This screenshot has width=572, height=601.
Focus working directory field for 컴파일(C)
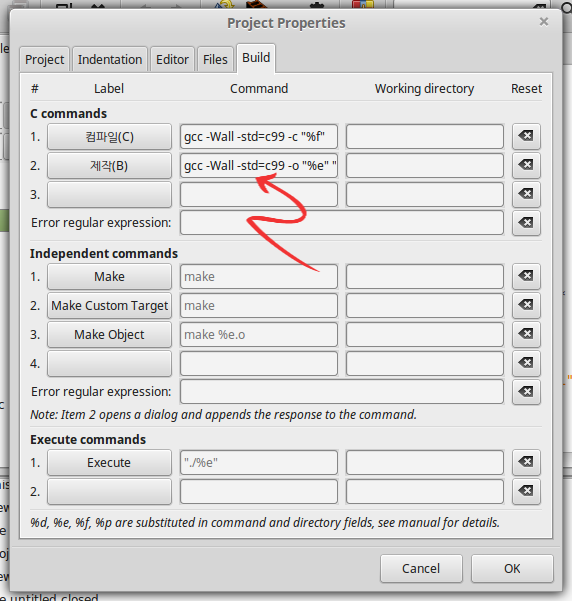pos(425,136)
